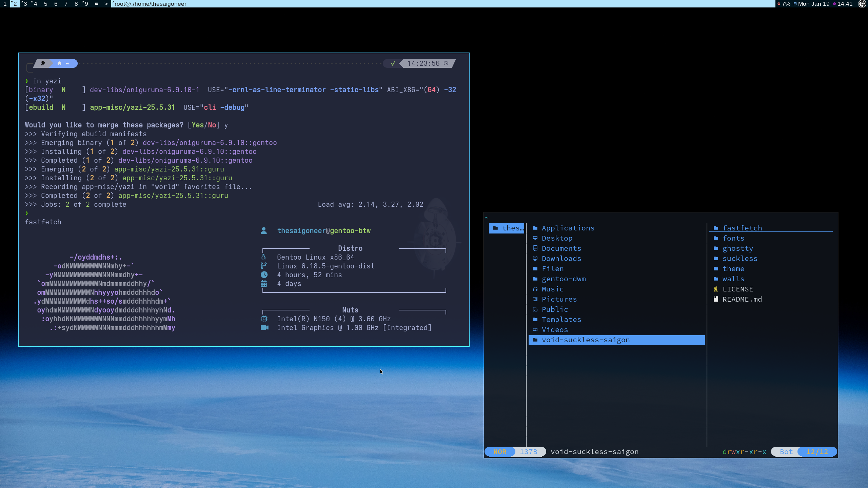Click the thes… parent directory entry

507,228
